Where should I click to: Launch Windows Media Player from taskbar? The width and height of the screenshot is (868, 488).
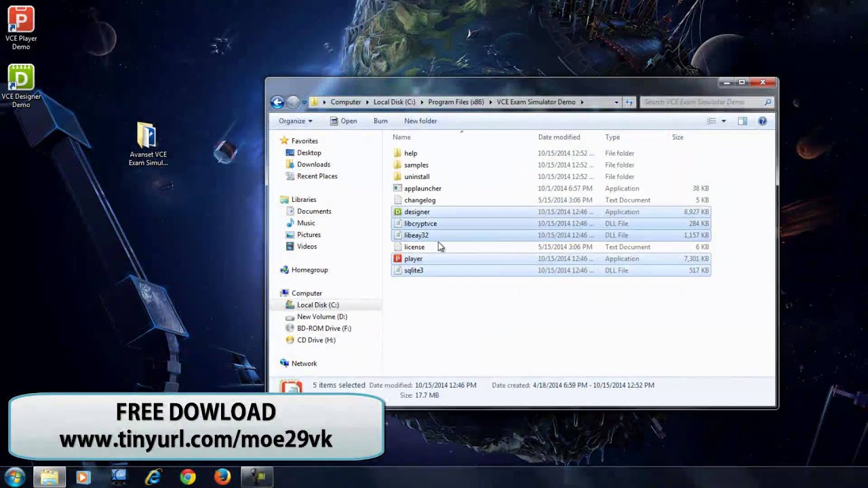click(83, 477)
